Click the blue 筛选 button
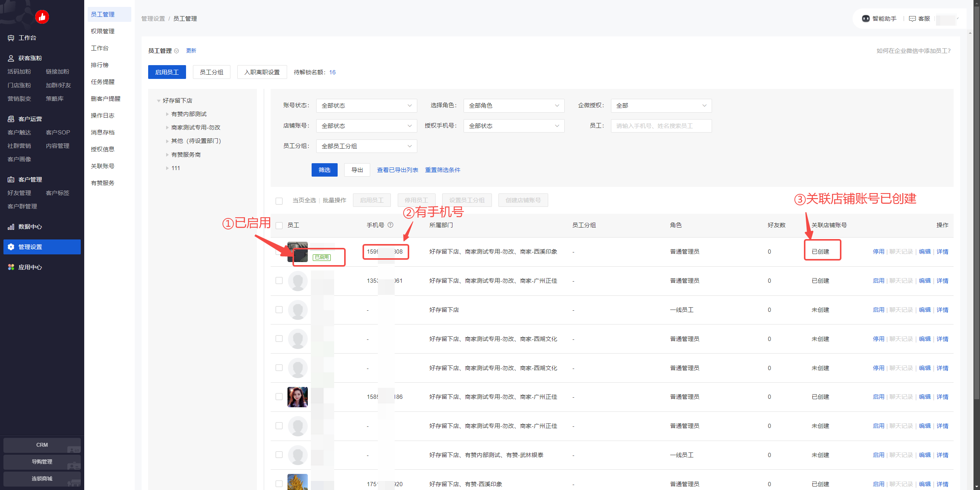This screenshot has width=980, height=490. point(324,170)
